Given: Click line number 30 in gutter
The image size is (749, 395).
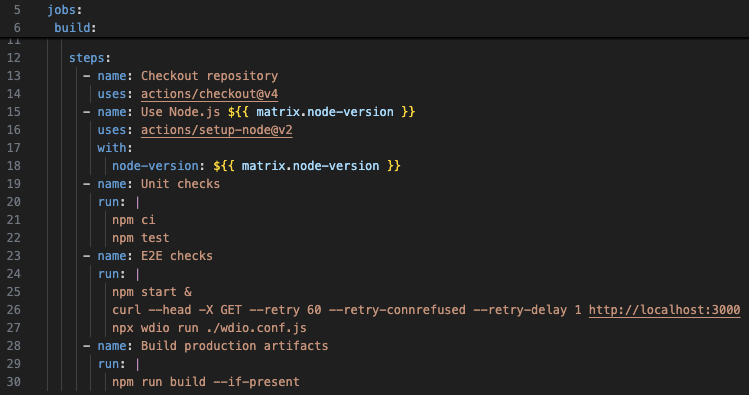Looking at the screenshot, I should (14, 382).
